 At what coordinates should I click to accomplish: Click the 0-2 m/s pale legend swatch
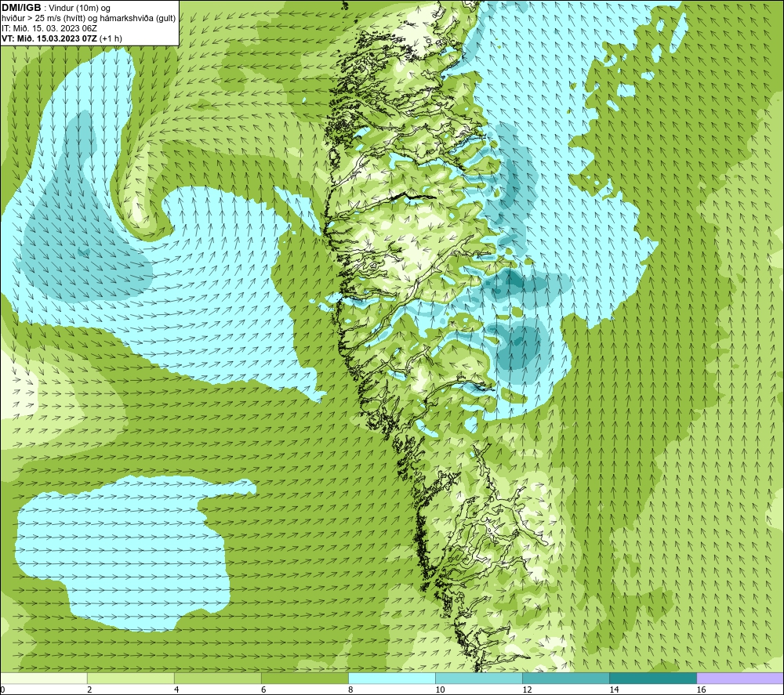pyautogui.click(x=44, y=678)
